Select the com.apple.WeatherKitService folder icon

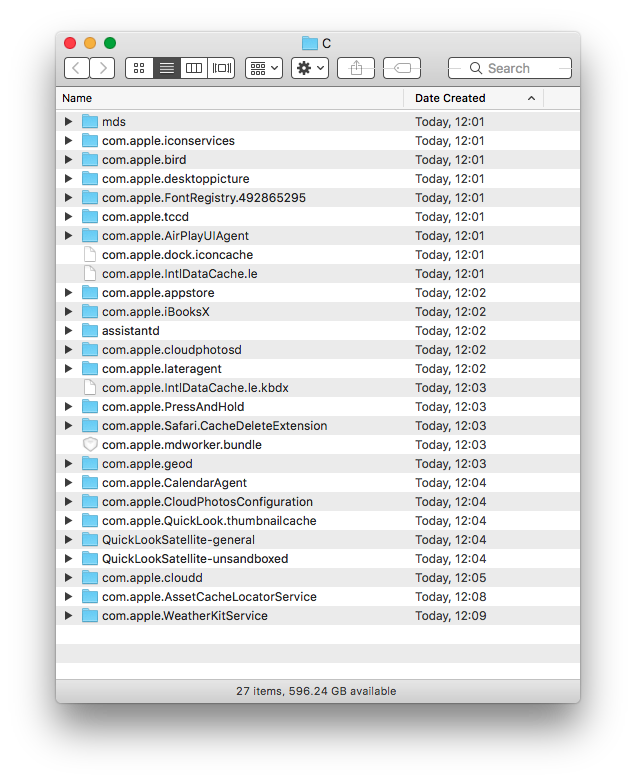coord(90,615)
